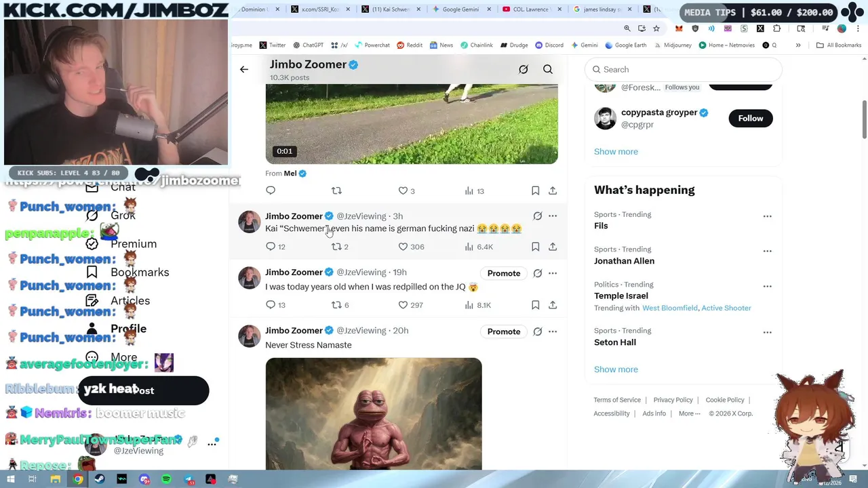The height and width of the screenshot is (488, 868).
Task: Open more options on the Never Stress Namaste post
Action: tap(553, 331)
